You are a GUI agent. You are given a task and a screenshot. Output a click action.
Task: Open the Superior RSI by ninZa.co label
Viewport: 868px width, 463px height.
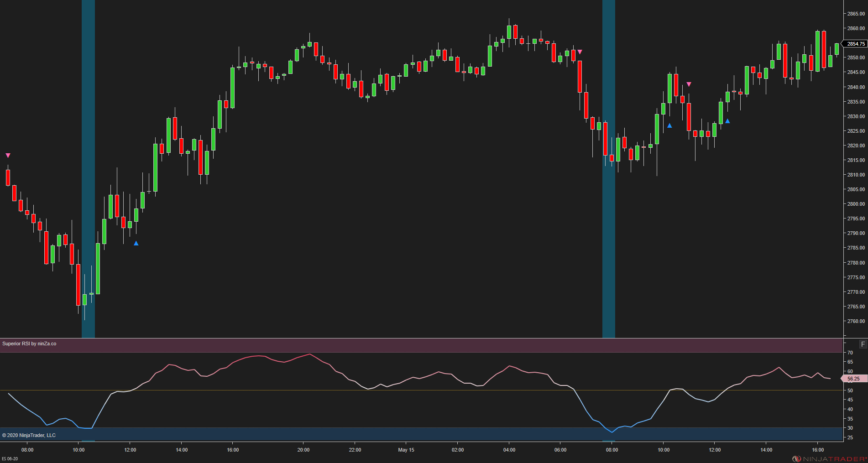[29, 343]
